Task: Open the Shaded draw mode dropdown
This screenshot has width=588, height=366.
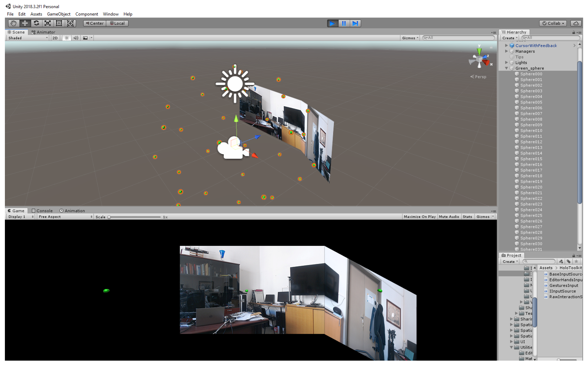Action: tap(28, 38)
